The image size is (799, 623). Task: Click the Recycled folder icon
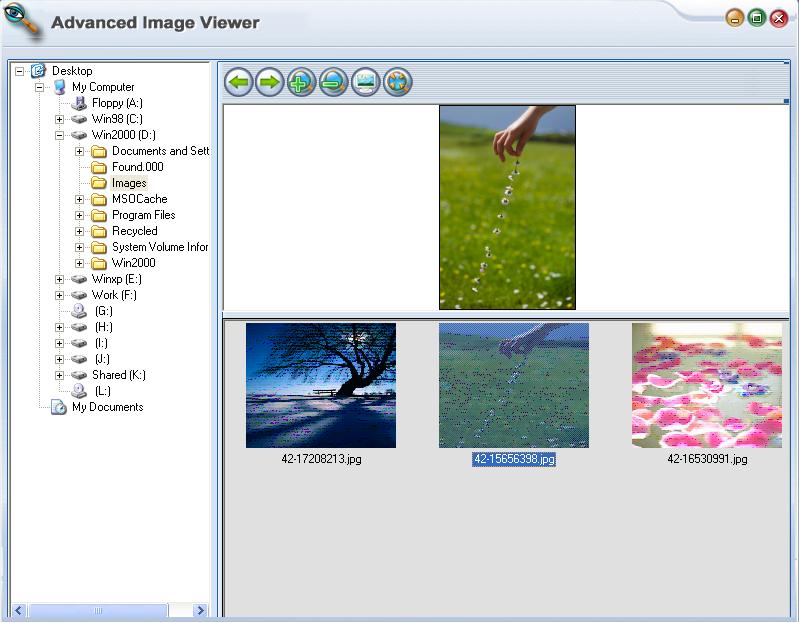point(99,231)
